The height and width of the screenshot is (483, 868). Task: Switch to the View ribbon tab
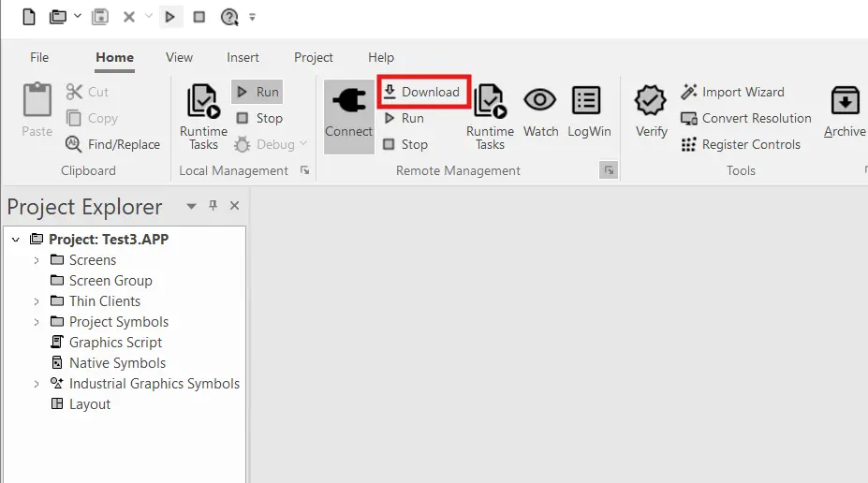point(179,57)
